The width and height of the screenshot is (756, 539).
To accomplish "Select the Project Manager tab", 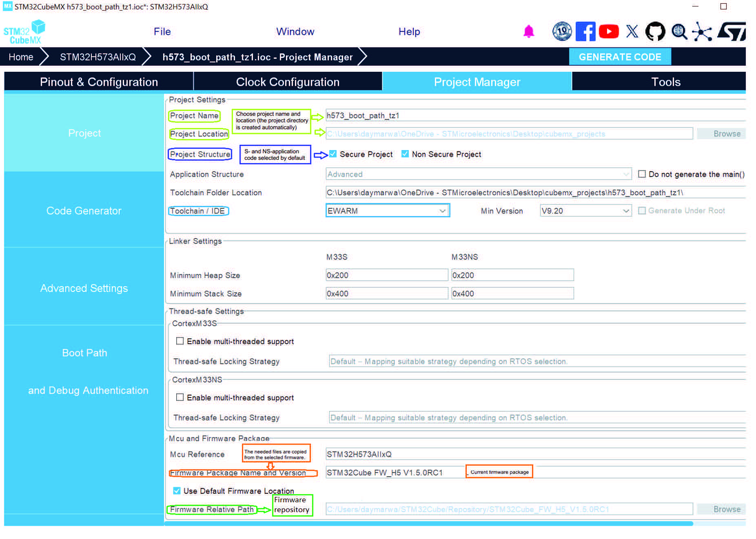I will 477,82.
